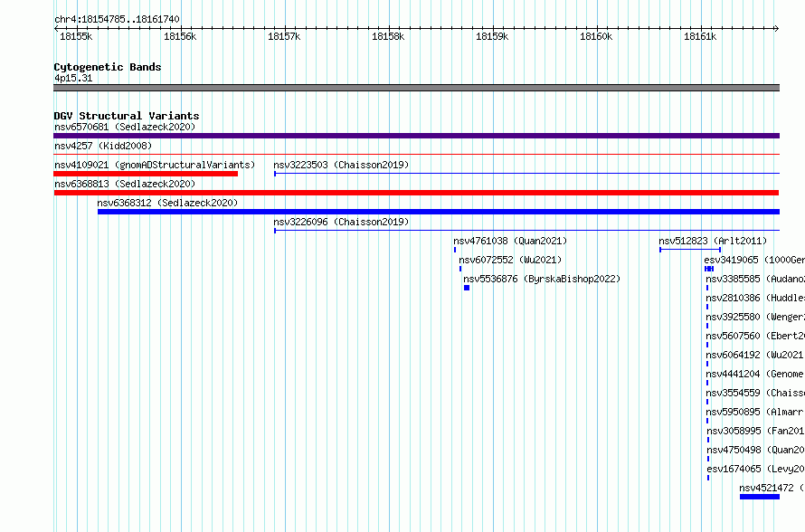Click the blue nsv4521472 variant bar
Screen dimensions: 805x532
point(760,497)
